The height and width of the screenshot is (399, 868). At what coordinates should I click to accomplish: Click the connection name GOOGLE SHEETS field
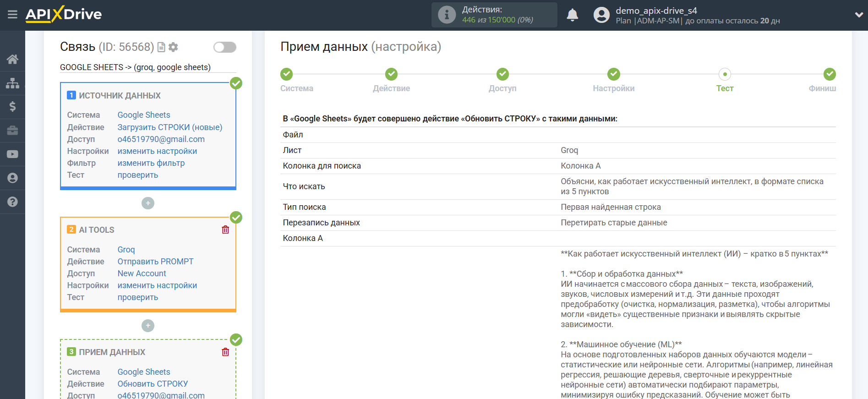(x=148, y=67)
